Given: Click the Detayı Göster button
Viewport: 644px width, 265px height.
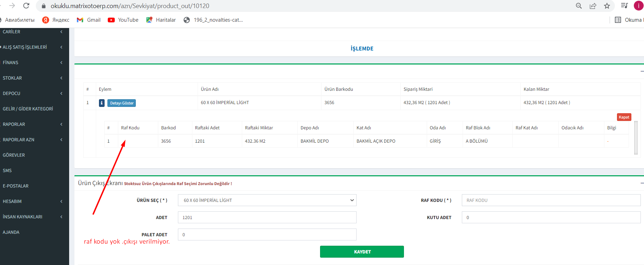Looking at the screenshot, I should (x=121, y=103).
